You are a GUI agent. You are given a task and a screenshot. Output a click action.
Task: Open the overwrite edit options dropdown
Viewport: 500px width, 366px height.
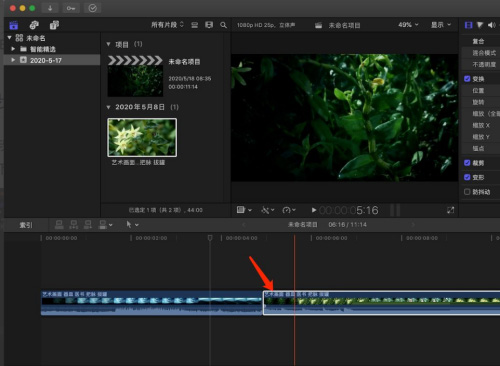point(106,225)
